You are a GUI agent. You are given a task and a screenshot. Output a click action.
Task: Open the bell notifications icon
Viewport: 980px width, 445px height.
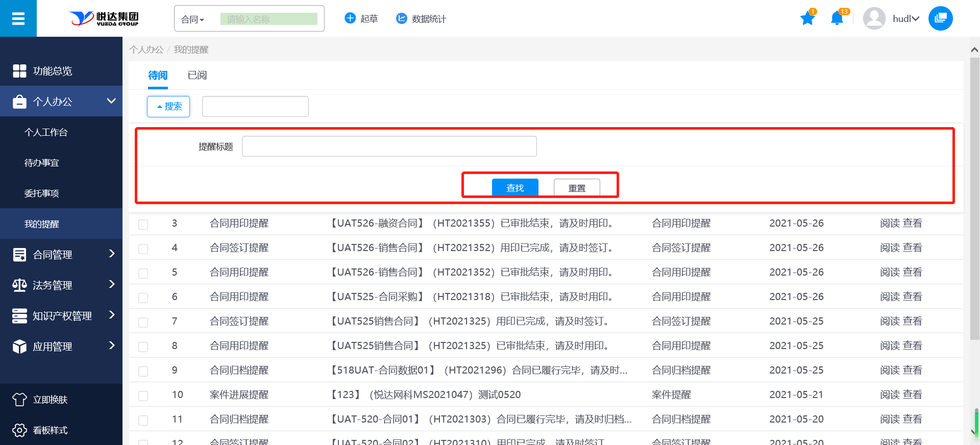click(837, 19)
